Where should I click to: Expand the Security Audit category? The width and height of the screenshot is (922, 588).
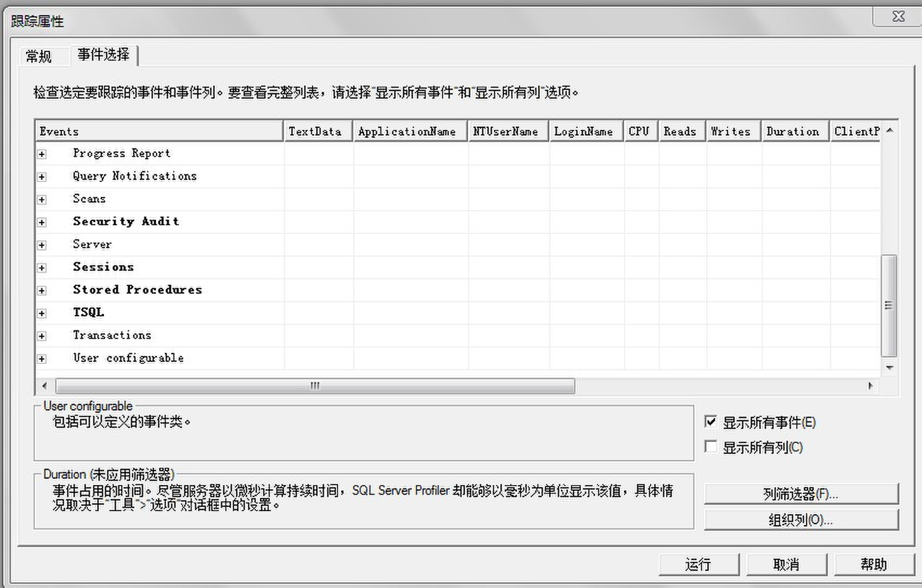(42, 223)
